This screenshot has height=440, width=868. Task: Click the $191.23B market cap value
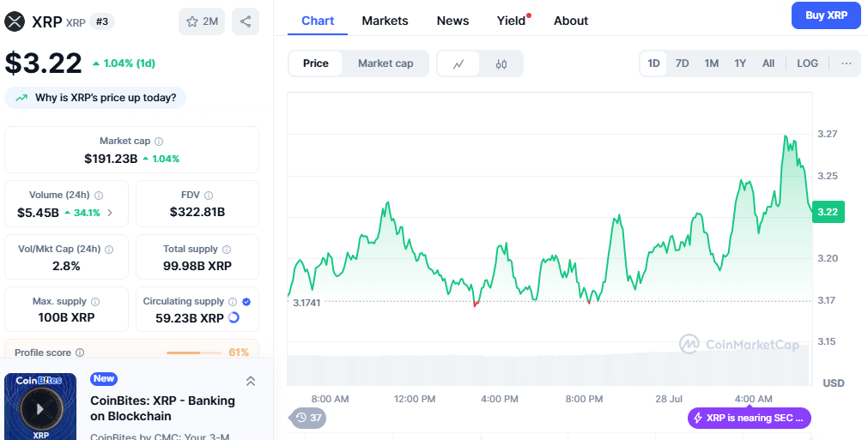111,159
